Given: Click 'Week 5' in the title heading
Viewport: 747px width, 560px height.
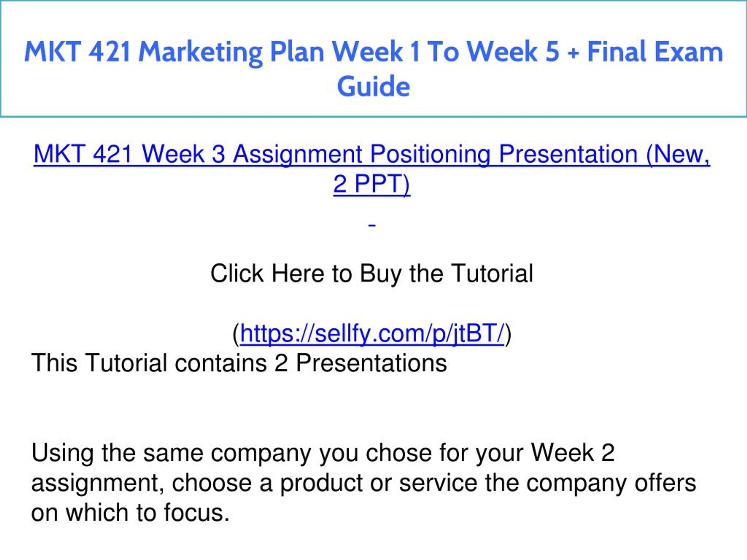Looking at the screenshot, I should tap(513, 51).
